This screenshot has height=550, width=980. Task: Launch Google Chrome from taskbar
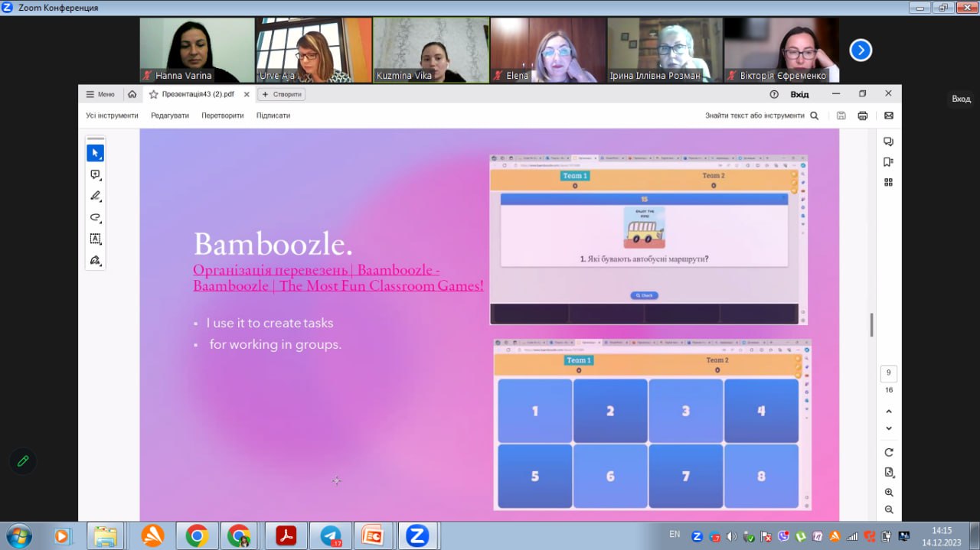197,535
